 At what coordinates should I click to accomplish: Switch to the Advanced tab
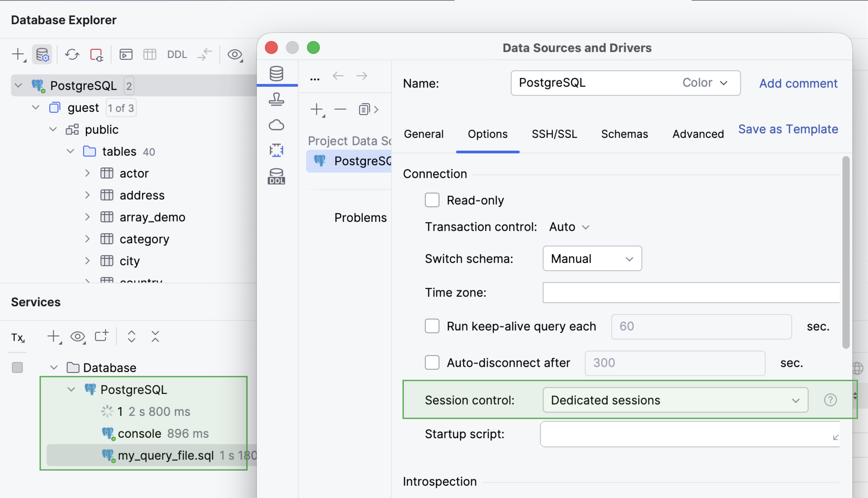[x=698, y=134]
